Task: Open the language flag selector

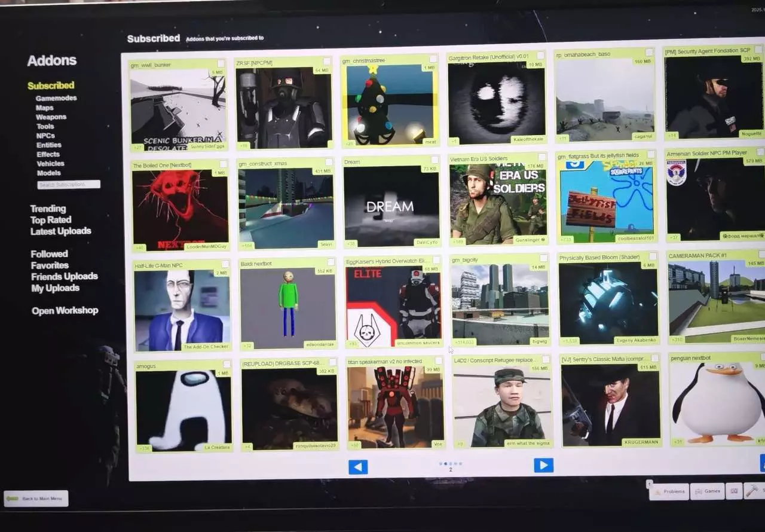Action: pyautogui.click(x=734, y=491)
